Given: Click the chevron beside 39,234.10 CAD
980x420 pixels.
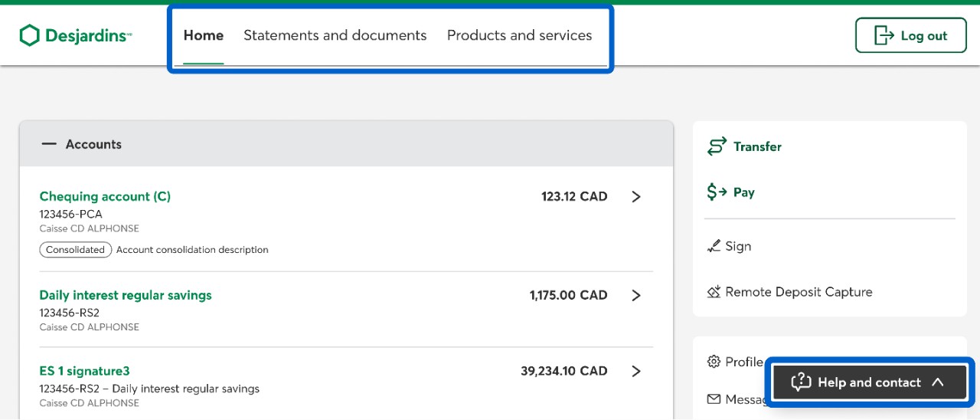Looking at the screenshot, I should point(635,371).
